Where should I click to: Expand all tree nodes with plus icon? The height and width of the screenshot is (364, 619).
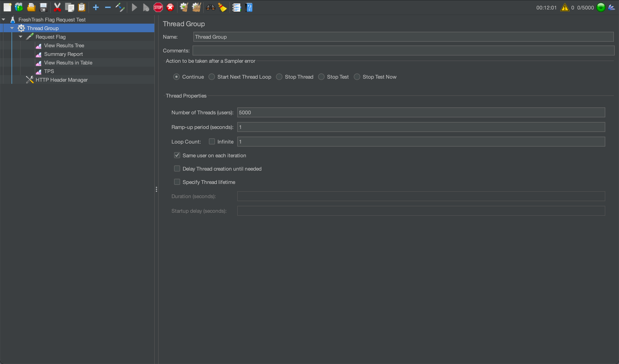coord(96,7)
